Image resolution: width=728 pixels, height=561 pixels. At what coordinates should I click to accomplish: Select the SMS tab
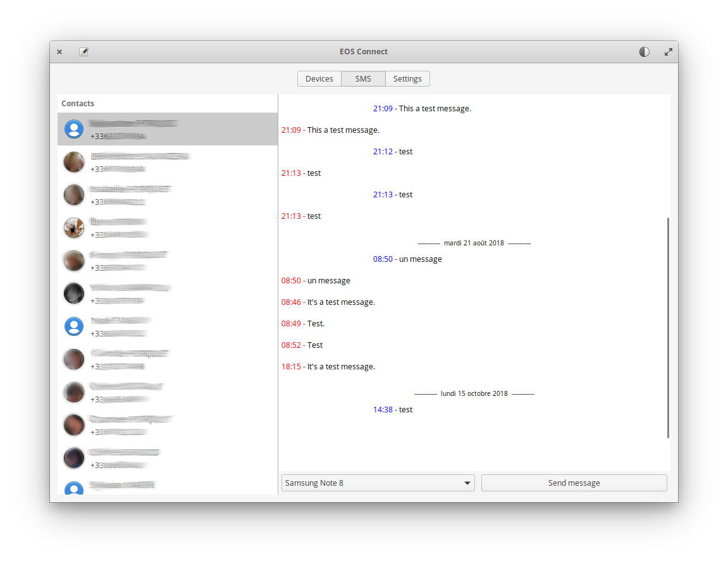(x=363, y=79)
